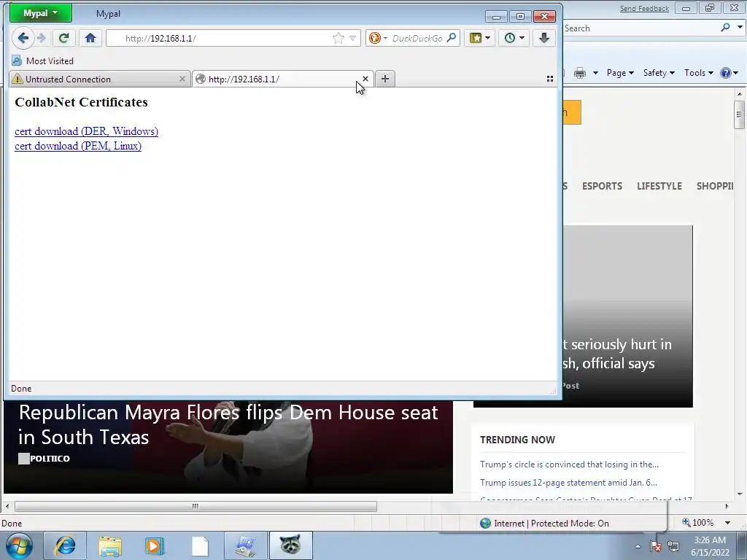Image resolution: width=747 pixels, height=560 pixels.
Task: Open the taskbar clock showing 3:26 AM
Action: point(710,546)
